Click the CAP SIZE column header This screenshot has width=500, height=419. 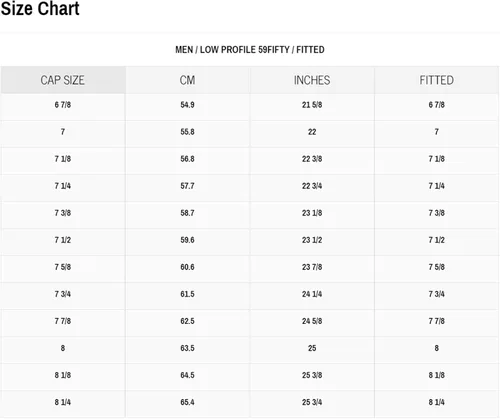pos(63,80)
